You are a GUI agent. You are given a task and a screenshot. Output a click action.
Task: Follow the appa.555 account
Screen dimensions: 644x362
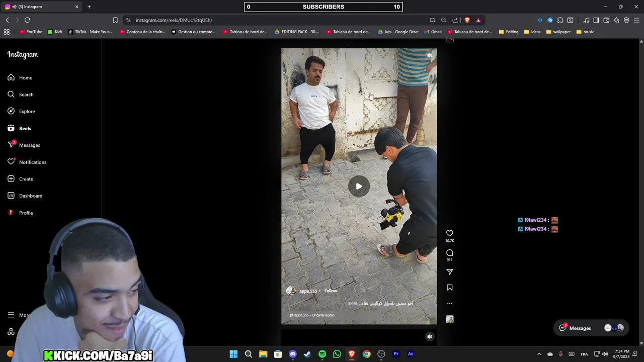(331, 291)
